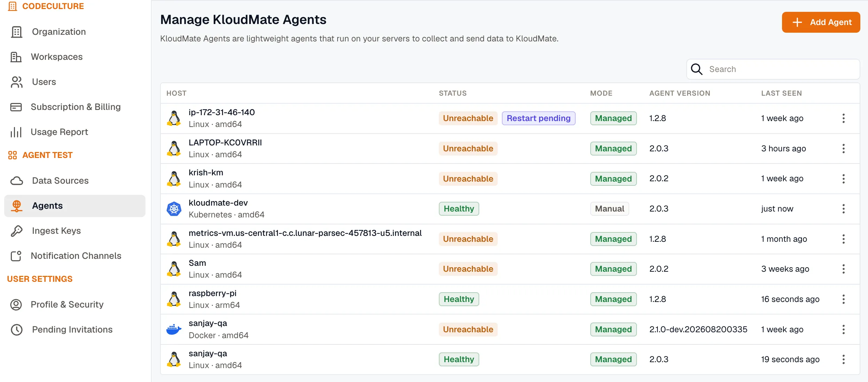View Pending Invitations

75,330
